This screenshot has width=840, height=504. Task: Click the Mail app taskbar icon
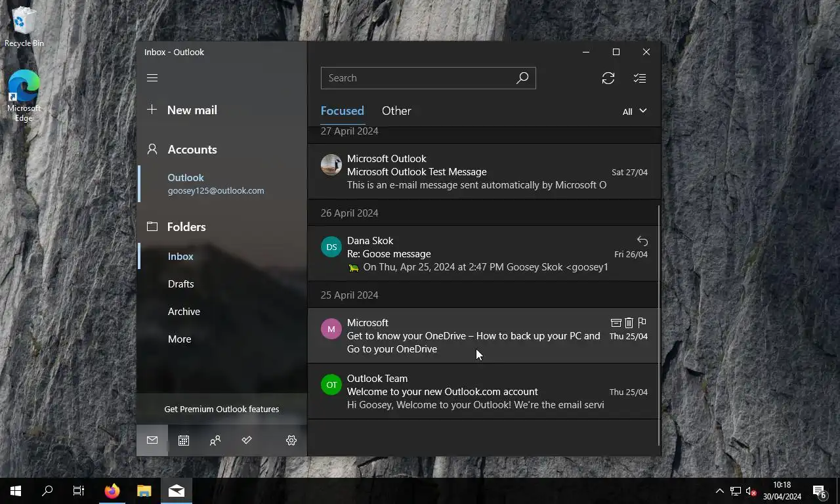(x=177, y=491)
